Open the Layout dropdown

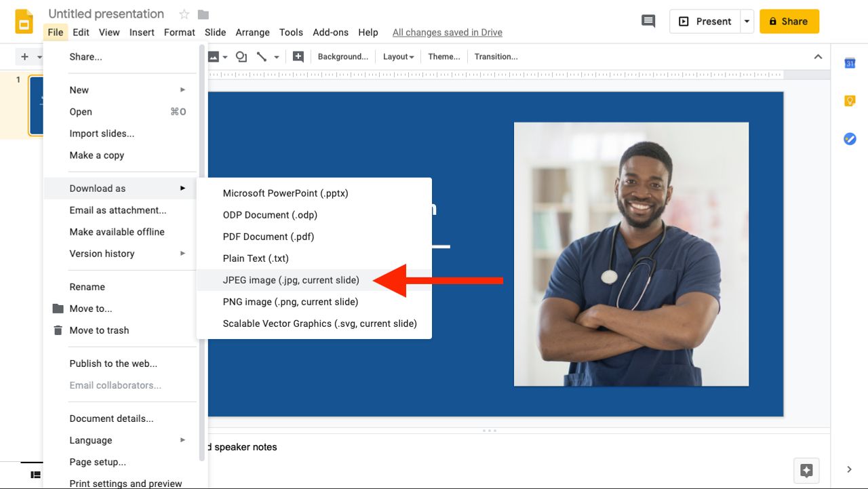(398, 57)
